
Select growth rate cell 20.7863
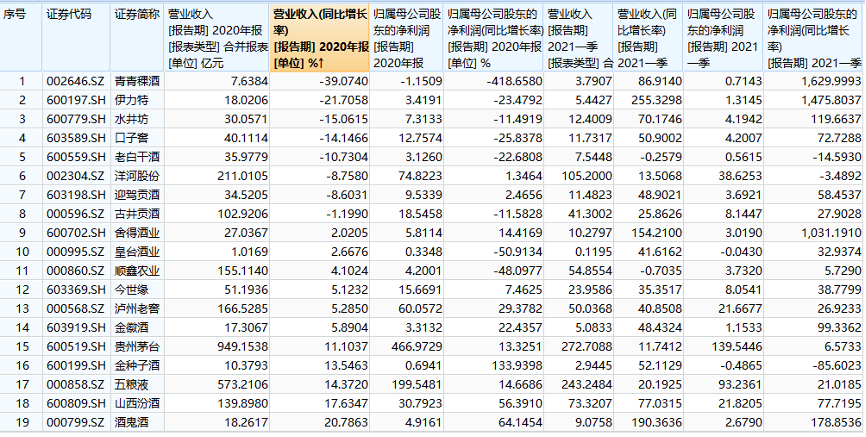pyautogui.click(x=346, y=423)
